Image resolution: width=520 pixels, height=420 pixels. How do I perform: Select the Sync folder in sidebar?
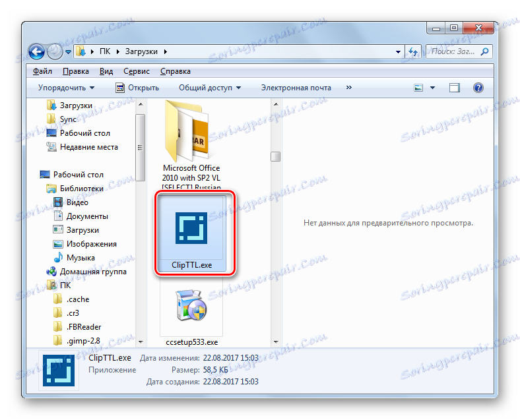pyautogui.click(x=68, y=119)
